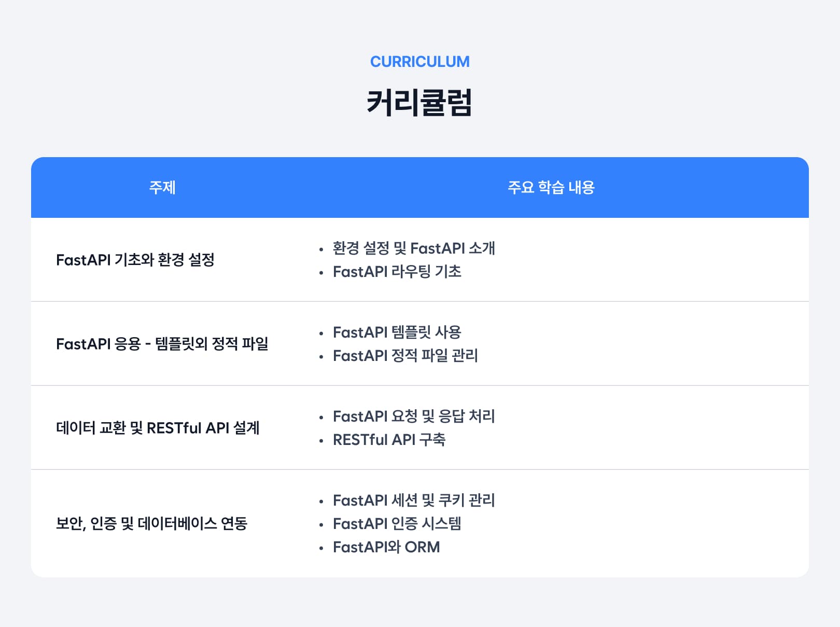Click FastAPI 요청 및 응답 처리 item
840x627 pixels.
click(x=414, y=416)
